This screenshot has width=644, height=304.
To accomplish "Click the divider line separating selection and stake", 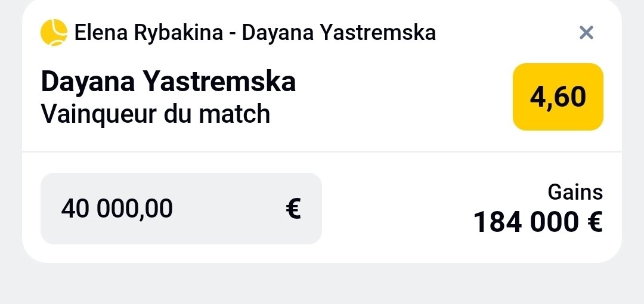I will coord(322,151).
